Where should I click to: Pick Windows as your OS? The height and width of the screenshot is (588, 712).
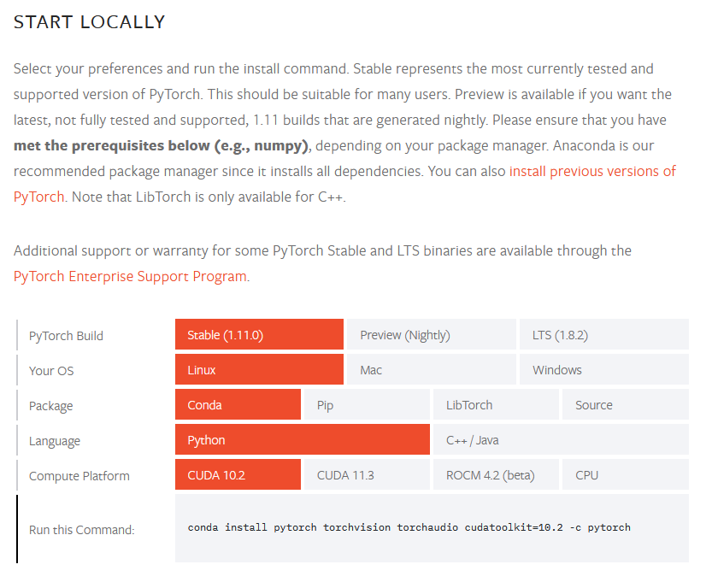tap(603, 370)
